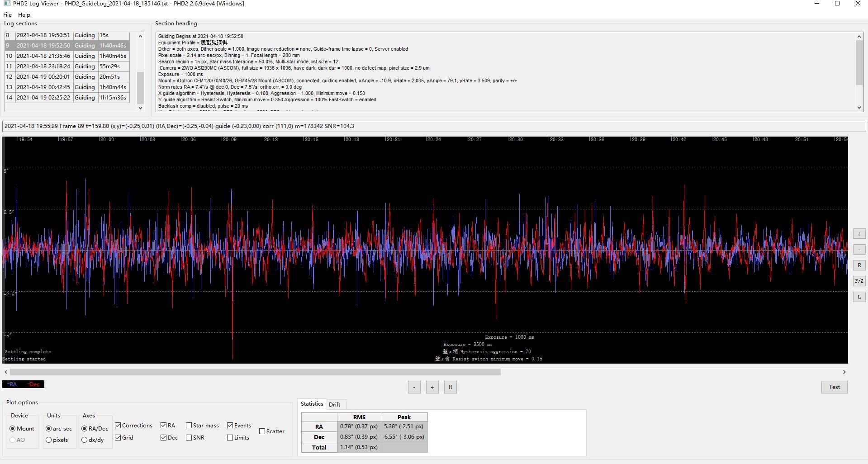Click the log sections scrollbar thumb

(x=140, y=88)
